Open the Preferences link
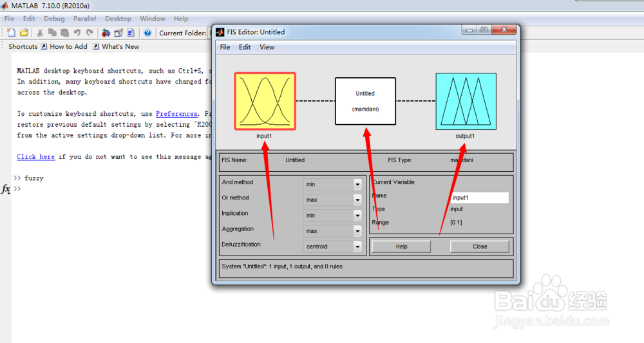Image resolution: width=644 pixels, height=343 pixels. pos(176,114)
